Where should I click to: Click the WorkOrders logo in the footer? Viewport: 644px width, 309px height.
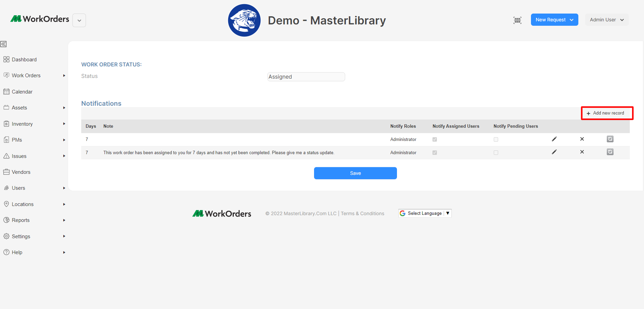coord(222,213)
